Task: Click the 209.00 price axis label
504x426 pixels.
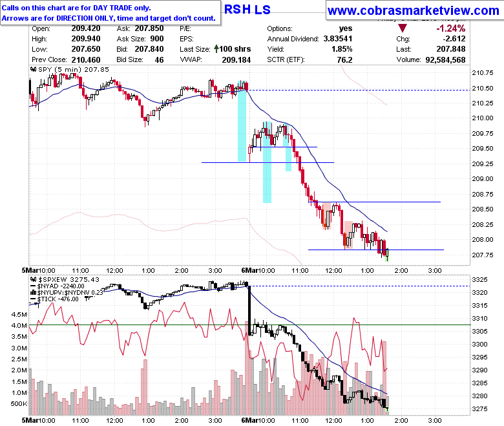Action: [483, 179]
